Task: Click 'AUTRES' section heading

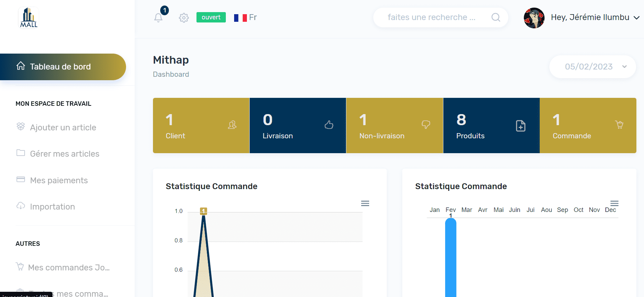Action: pyautogui.click(x=28, y=244)
